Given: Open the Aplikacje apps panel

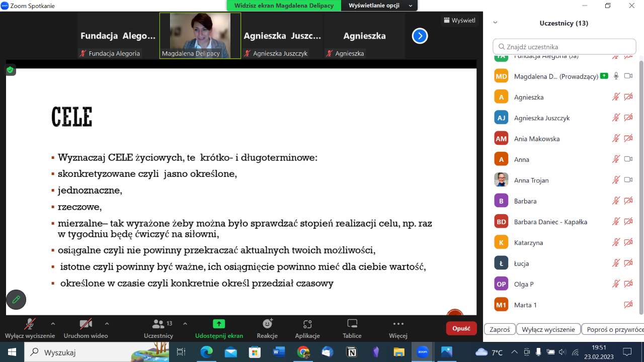Looking at the screenshot, I should click(307, 324).
